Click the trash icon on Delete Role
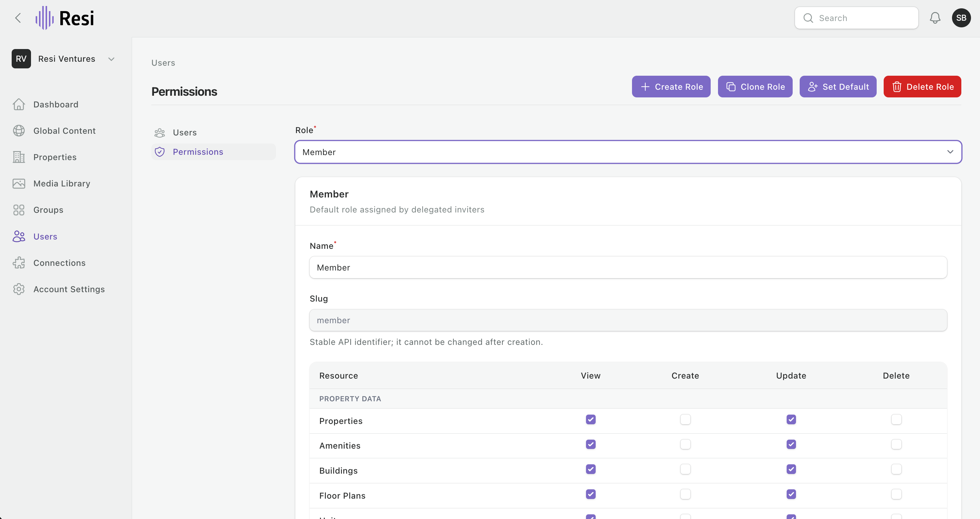980x519 pixels. click(x=897, y=87)
